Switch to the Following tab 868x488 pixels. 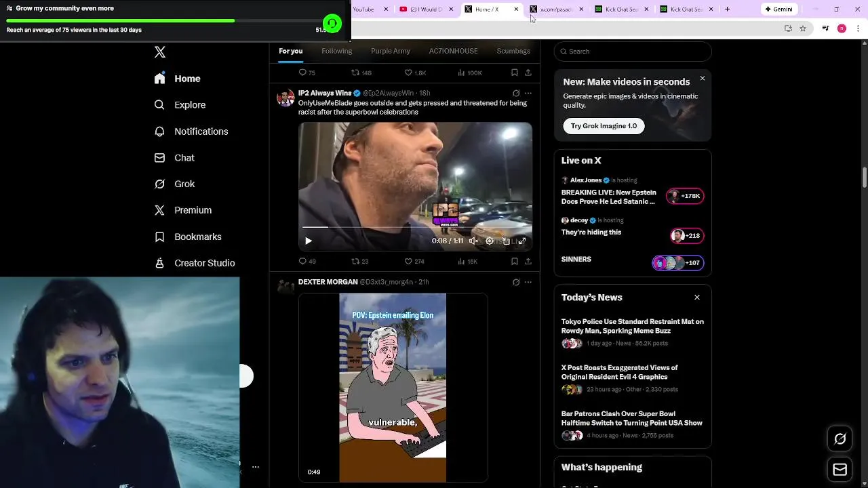tap(337, 51)
